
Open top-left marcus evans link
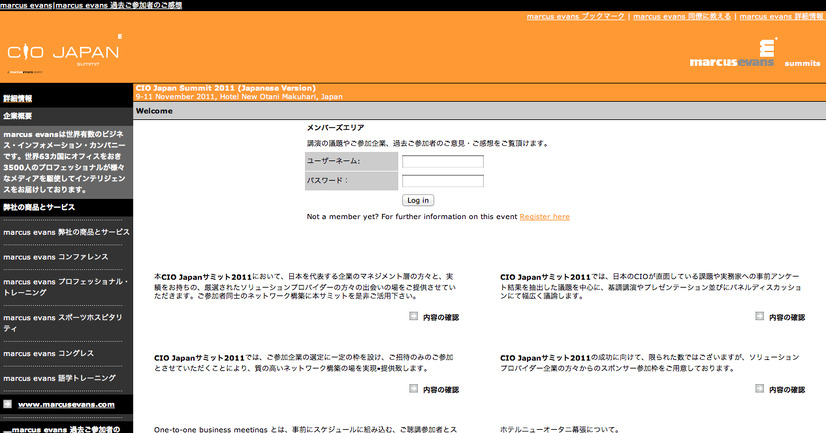tap(26, 5)
